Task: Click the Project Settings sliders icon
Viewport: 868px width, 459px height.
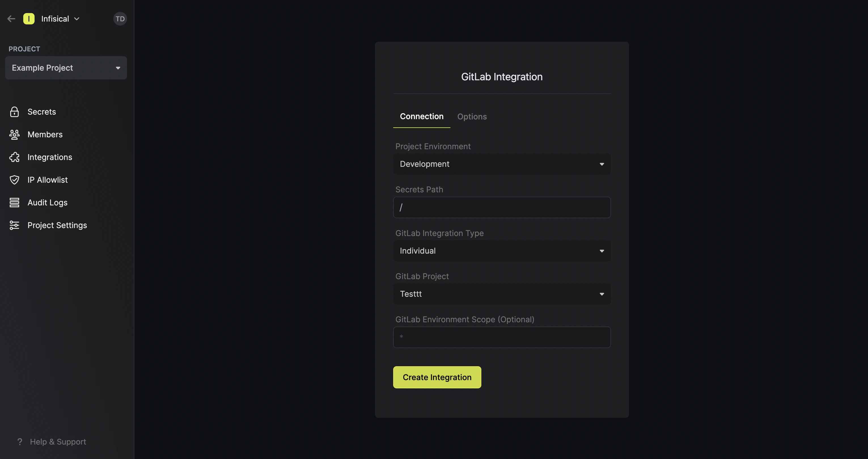Action: click(14, 225)
